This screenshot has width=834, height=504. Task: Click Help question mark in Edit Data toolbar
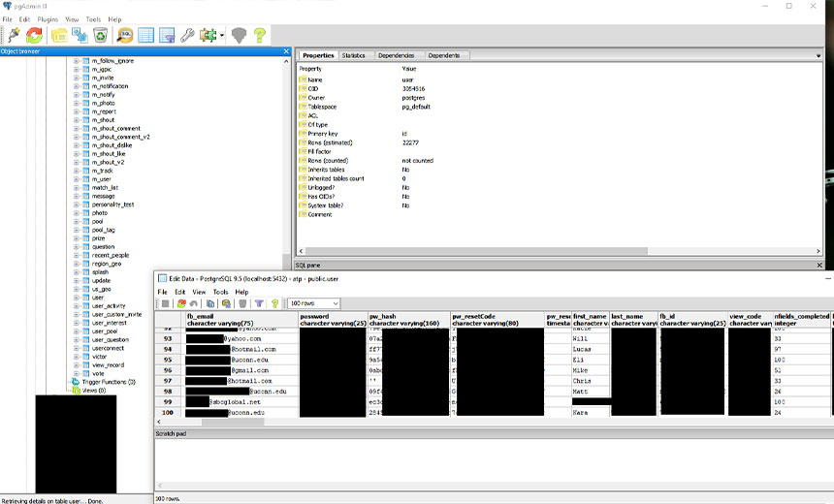(x=275, y=303)
